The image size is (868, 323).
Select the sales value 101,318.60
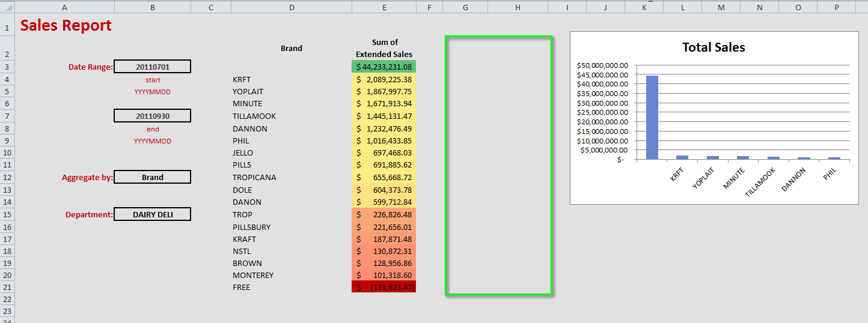pyautogui.click(x=384, y=275)
